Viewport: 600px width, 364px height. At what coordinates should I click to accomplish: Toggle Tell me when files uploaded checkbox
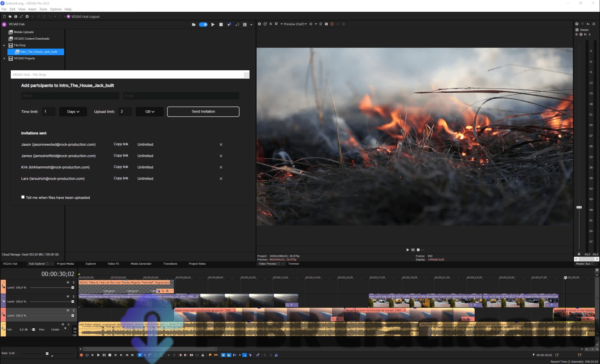[x=23, y=197]
